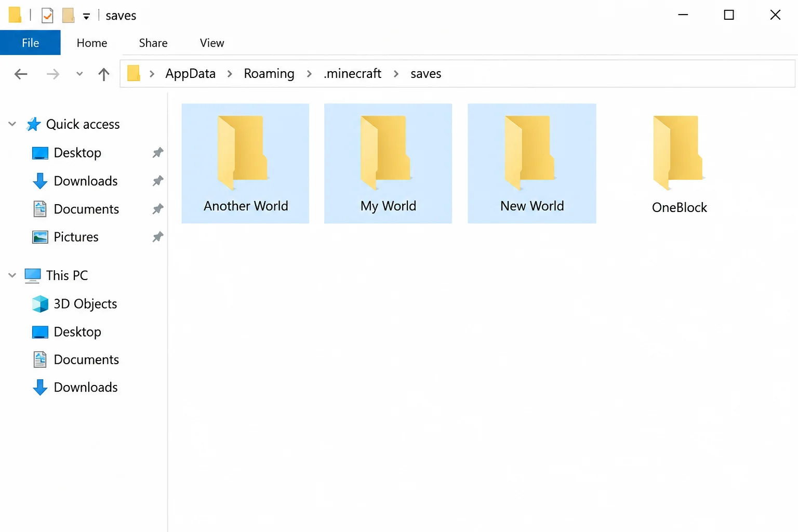Click the Forward navigation arrow
The image size is (798, 532).
click(x=53, y=74)
